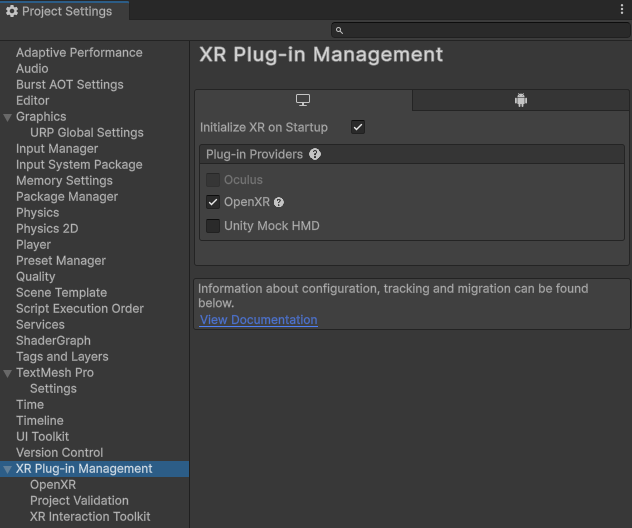Toggle Initialize XR on Startup checkbox
The image size is (632, 528).
[358, 127]
